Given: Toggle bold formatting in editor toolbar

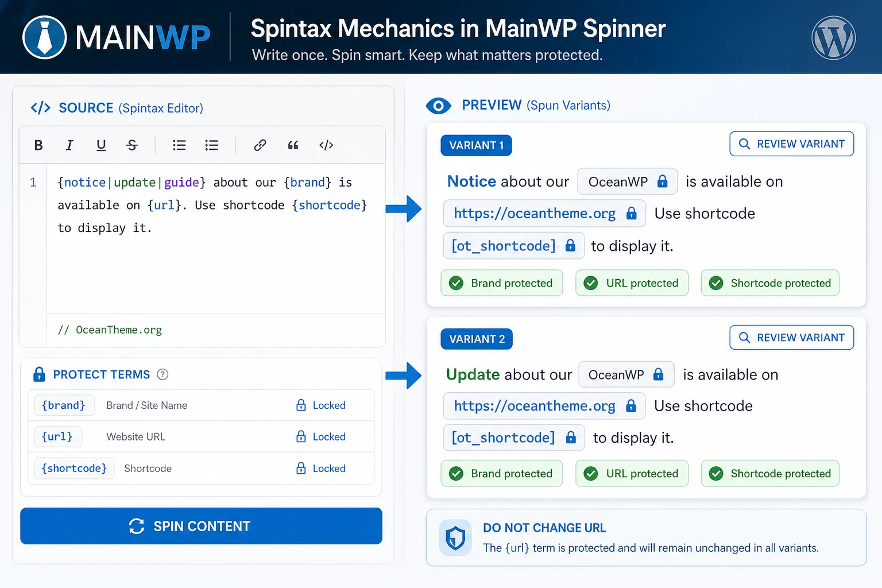Looking at the screenshot, I should [x=38, y=145].
